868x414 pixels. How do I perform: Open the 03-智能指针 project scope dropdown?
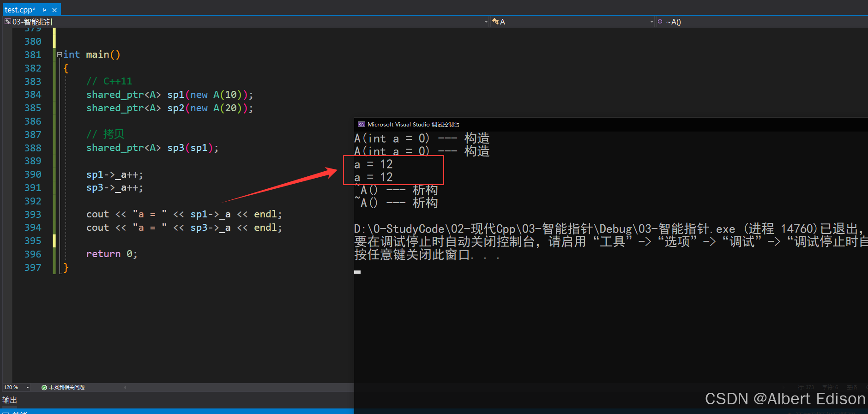(x=486, y=22)
